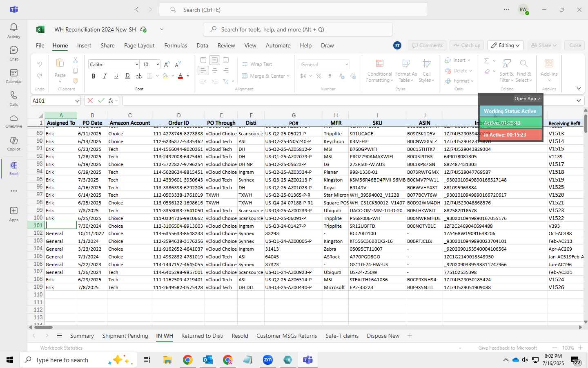The width and height of the screenshot is (588, 368).
Task: Open File Explorer from the taskbar
Action: coord(167,360)
